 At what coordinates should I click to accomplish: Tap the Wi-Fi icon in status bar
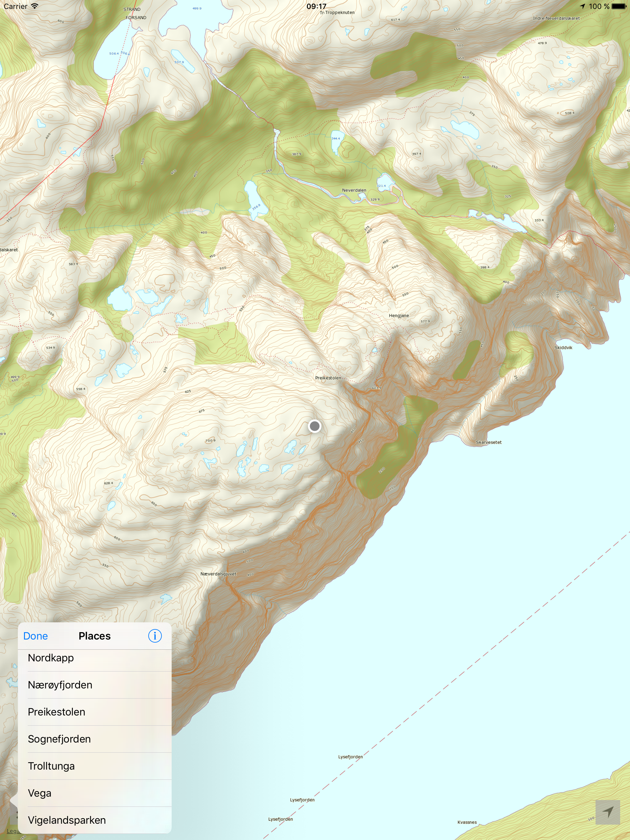pos(34,6)
